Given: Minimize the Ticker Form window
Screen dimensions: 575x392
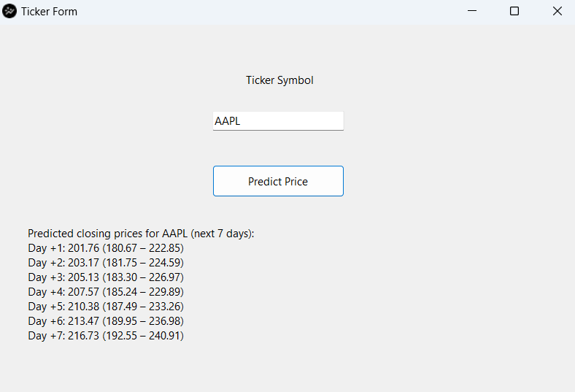Looking at the screenshot, I should pos(472,12).
